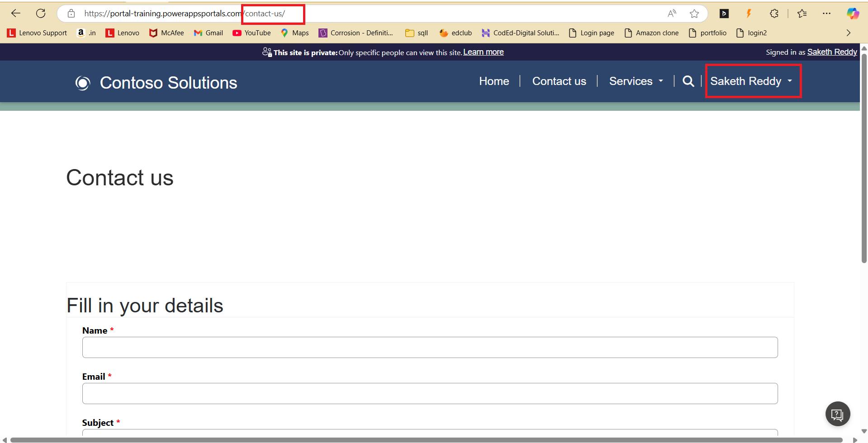Open the Saketh Reddy user dropdown
This screenshot has width=868, height=443.
(751, 81)
